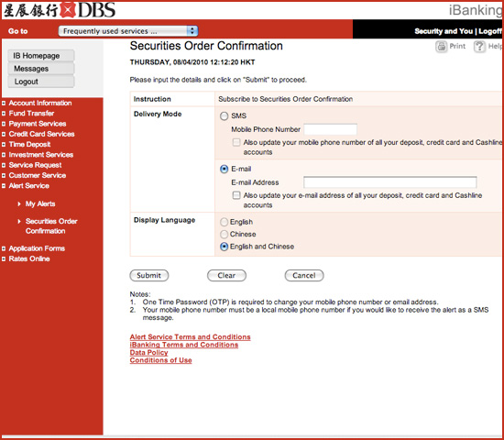
Task: Tick the update e-mail address checkbox
Action: pos(236,195)
